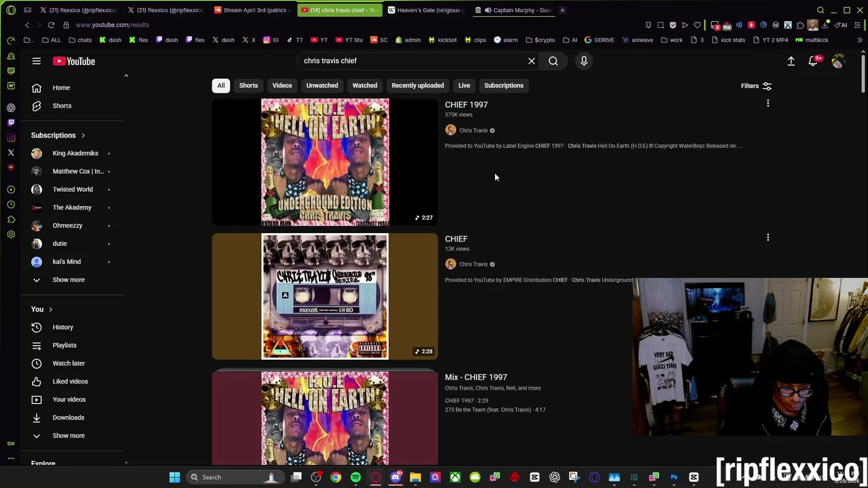Open the YouTube guide hamburger menu
The width and height of the screenshot is (868, 488).
37,61
